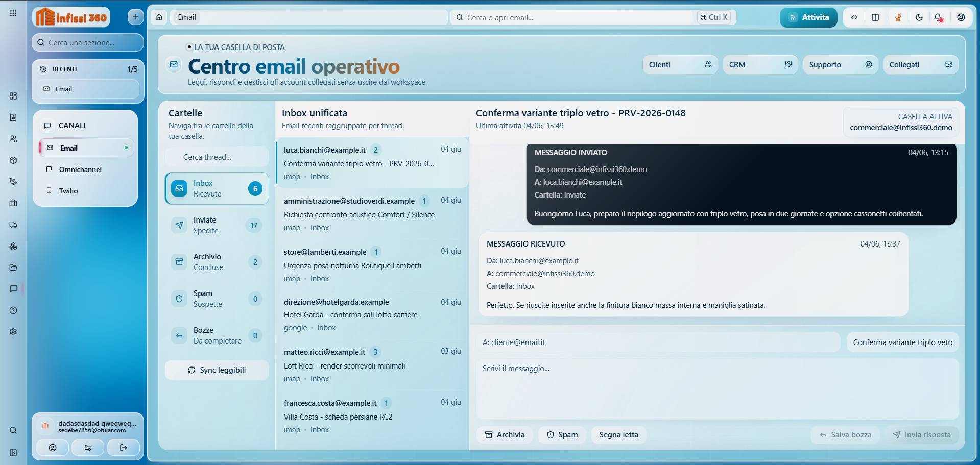Open the lifebuoy support icon in top bar
The image size is (980, 465).
pyautogui.click(x=961, y=17)
